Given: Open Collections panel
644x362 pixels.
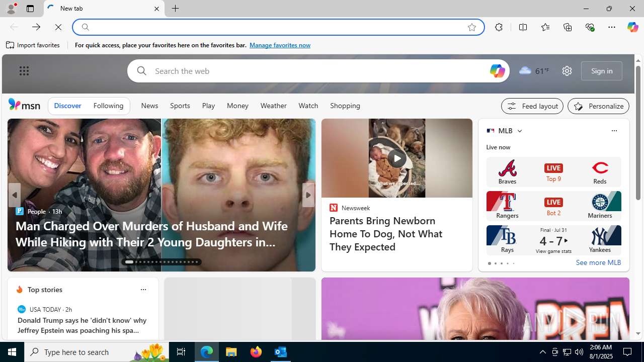Looking at the screenshot, I should pyautogui.click(x=568, y=27).
